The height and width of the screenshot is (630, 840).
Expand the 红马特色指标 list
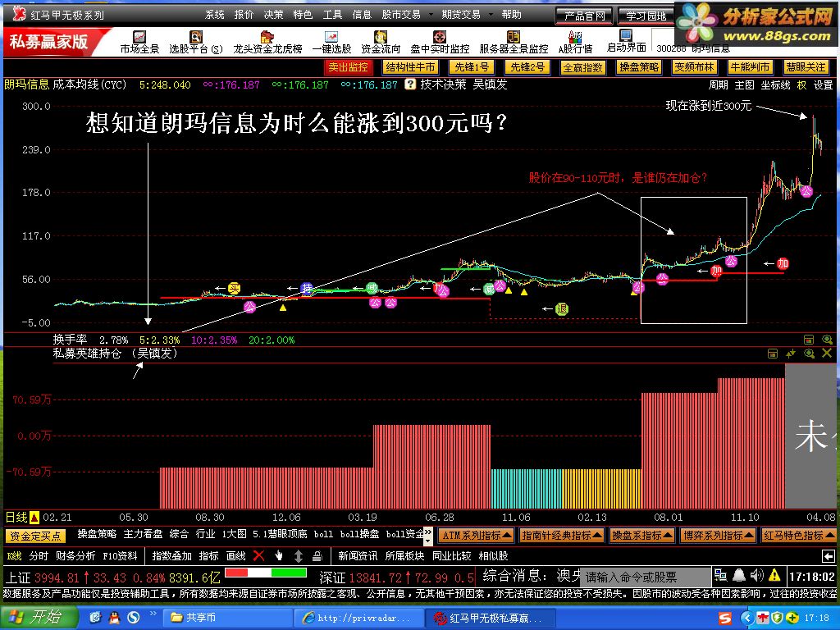coord(799,535)
